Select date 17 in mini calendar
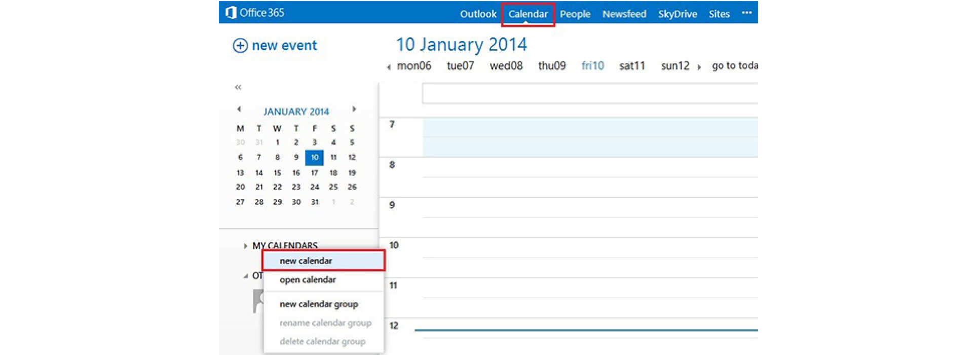The height and width of the screenshot is (355, 980). pos(315,173)
